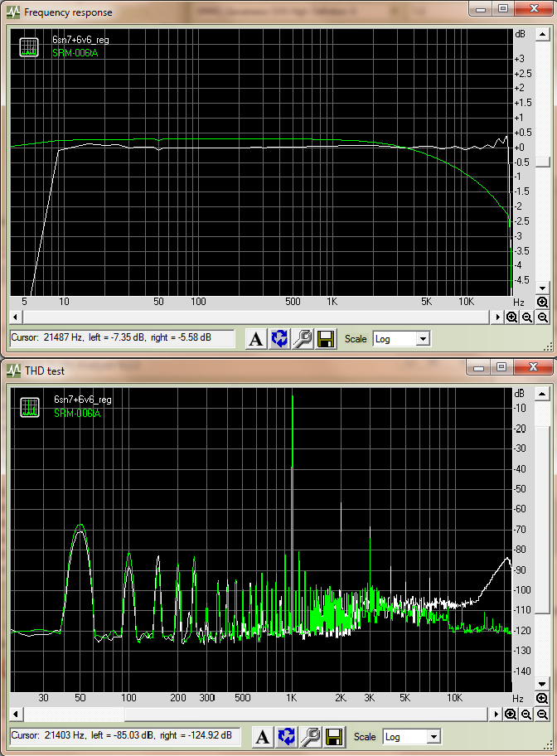Click horizontal zoom-out magnifier in Frequency response window
557x756 pixels.
point(527,317)
